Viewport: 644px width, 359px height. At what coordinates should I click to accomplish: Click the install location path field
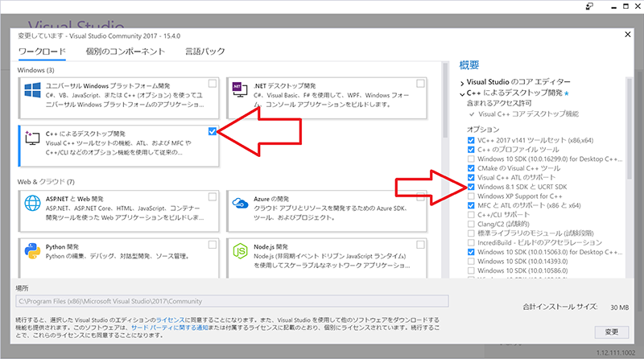[232, 301]
